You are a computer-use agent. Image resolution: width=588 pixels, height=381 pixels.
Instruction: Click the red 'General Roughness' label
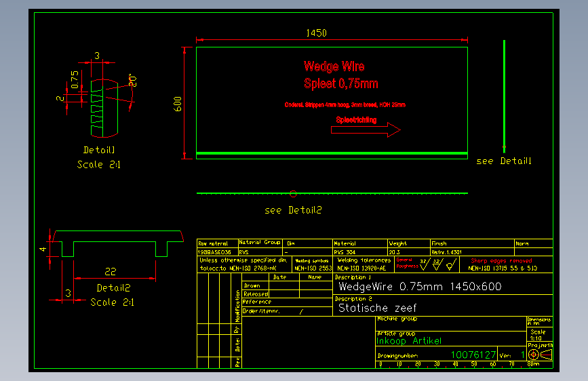[407, 263]
